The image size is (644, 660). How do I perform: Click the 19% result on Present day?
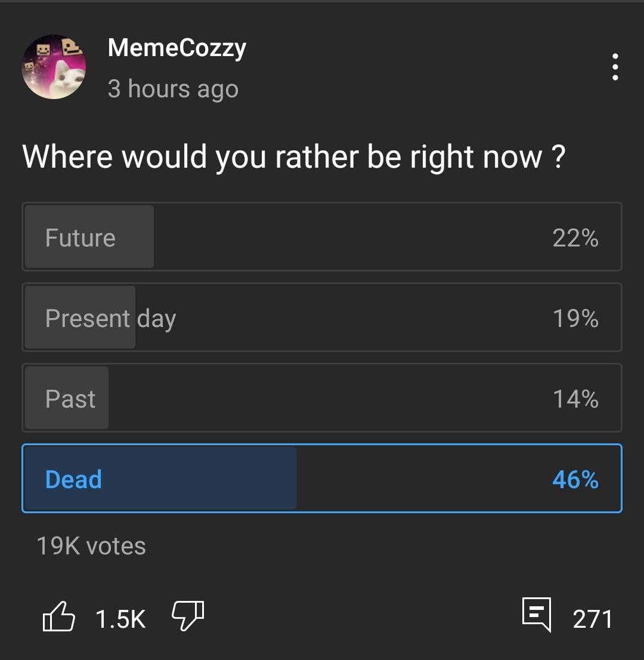(575, 319)
